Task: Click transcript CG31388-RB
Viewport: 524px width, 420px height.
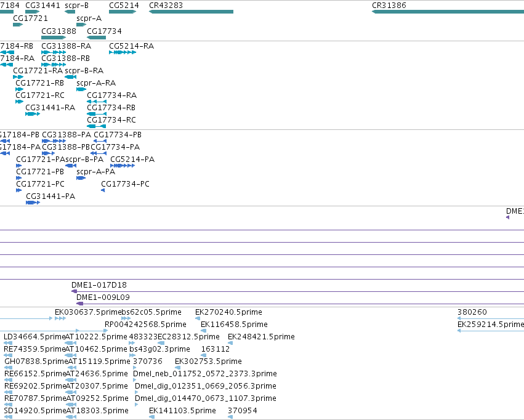Action: point(54,65)
